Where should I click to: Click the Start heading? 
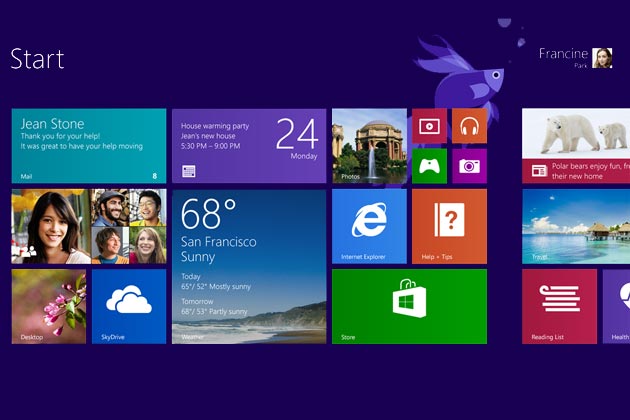(x=37, y=59)
